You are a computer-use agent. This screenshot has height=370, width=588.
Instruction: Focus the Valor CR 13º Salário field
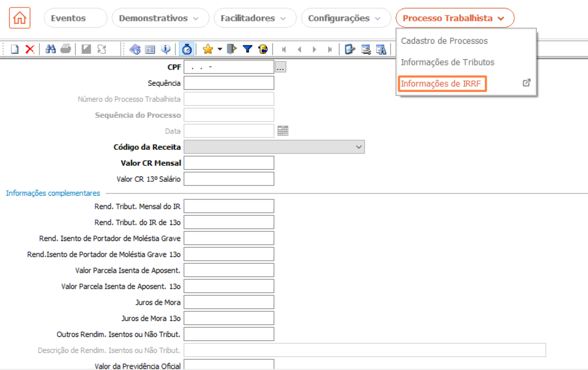[229, 179]
